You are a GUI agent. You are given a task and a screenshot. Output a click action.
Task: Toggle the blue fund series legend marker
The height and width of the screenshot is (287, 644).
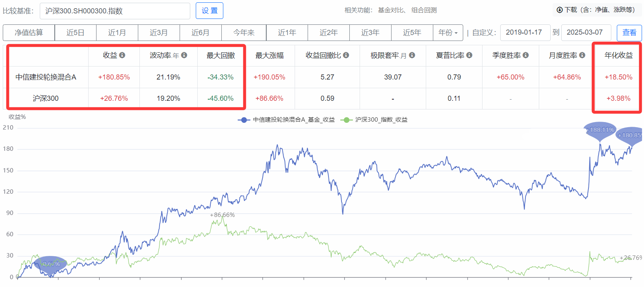click(x=244, y=120)
